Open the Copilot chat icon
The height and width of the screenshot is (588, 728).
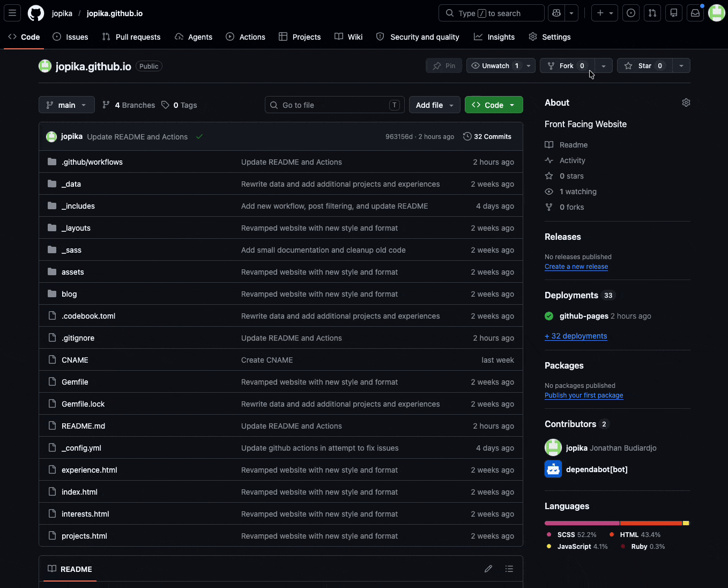point(556,13)
